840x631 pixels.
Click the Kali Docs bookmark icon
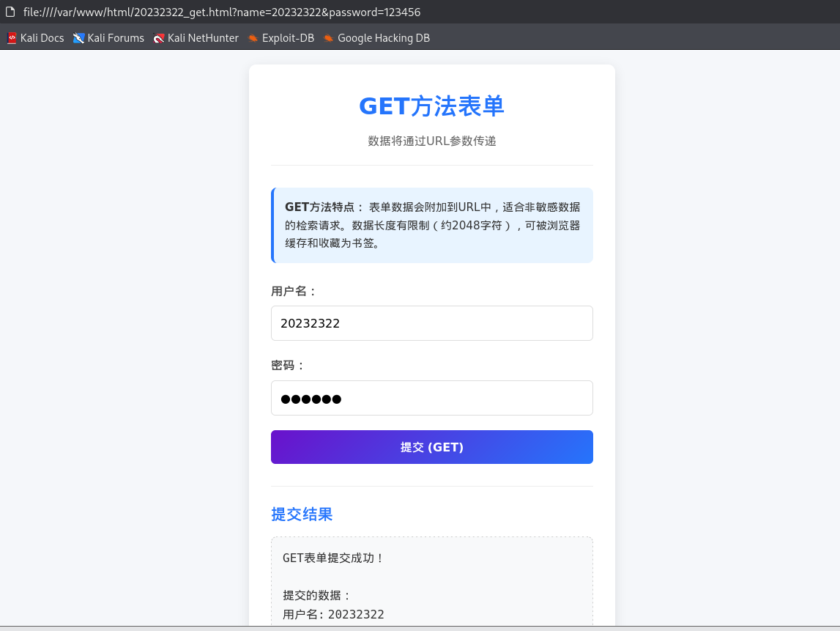tap(11, 37)
